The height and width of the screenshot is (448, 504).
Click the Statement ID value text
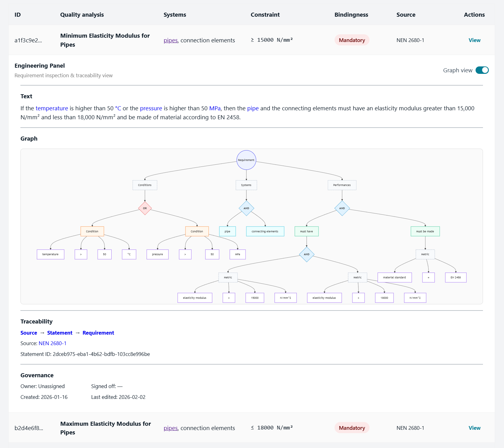(101, 354)
